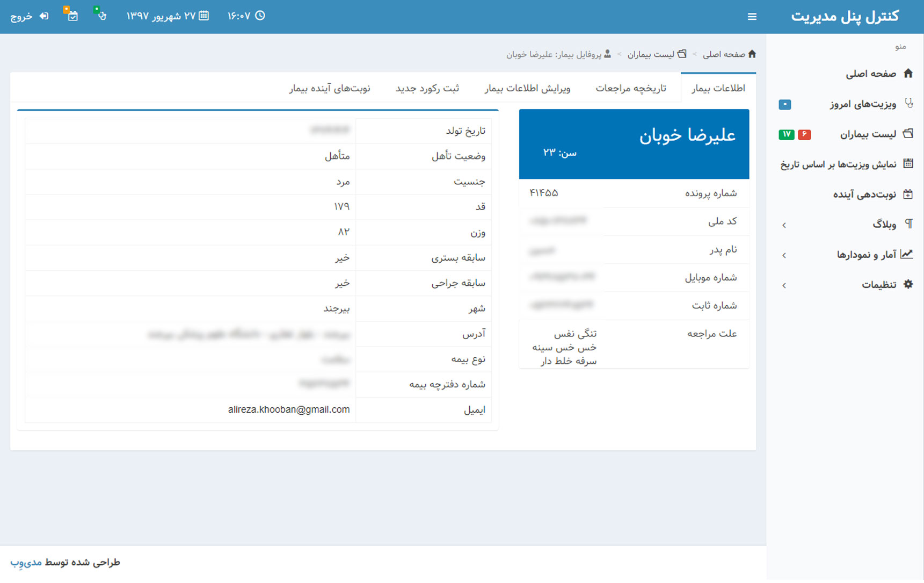924x583 pixels.
Task: Click the hamburger menu toggle icon
Action: click(x=752, y=17)
